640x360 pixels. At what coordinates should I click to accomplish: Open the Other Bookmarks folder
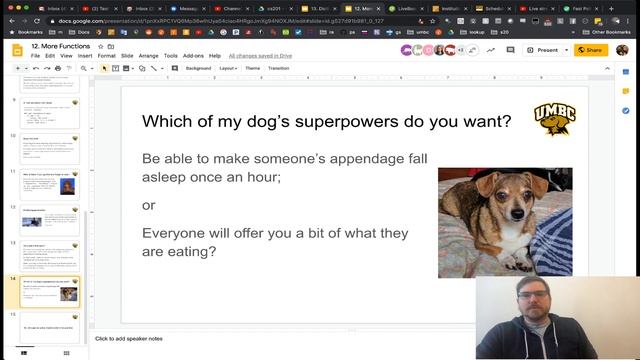(607, 32)
